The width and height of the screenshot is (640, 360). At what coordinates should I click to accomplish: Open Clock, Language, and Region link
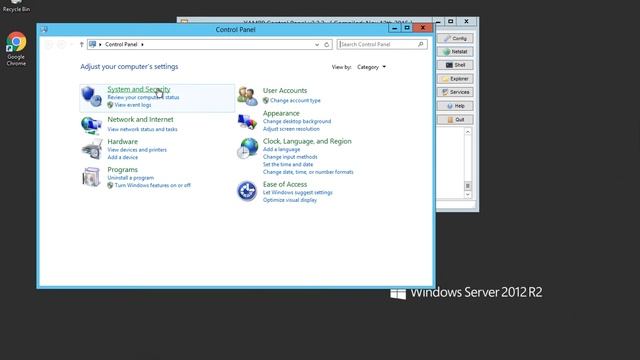point(307,141)
